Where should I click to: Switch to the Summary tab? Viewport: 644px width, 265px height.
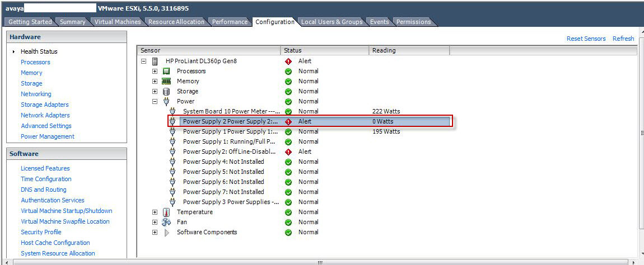tap(73, 22)
